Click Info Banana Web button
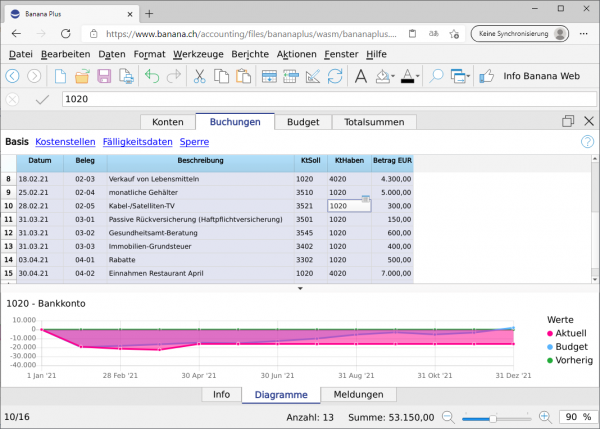The height and width of the screenshot is (429, 600). tap(541, 76)
